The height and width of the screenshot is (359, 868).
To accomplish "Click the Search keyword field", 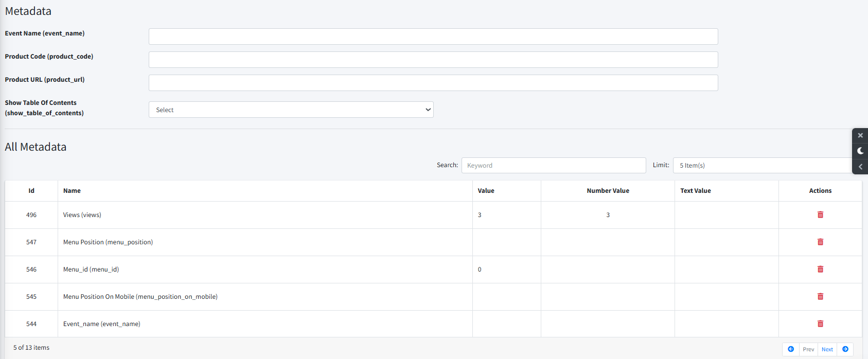I will (x=554, y=165).
